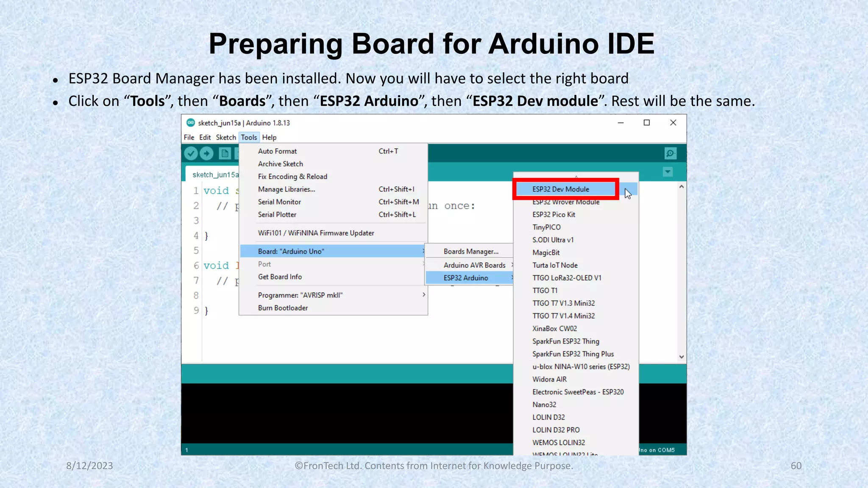Open the File menu
868x488 pixels.
pyautogui.click(x=189, y=137)
